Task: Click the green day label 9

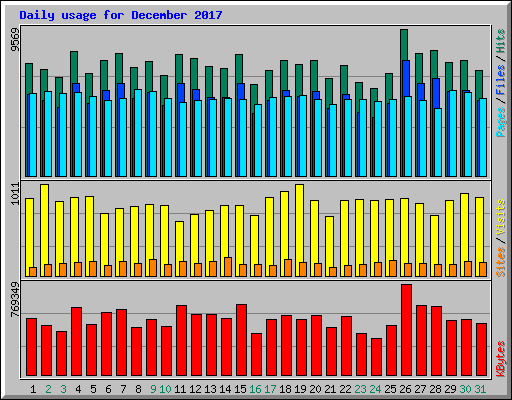Action: click(x=153, y=389)
